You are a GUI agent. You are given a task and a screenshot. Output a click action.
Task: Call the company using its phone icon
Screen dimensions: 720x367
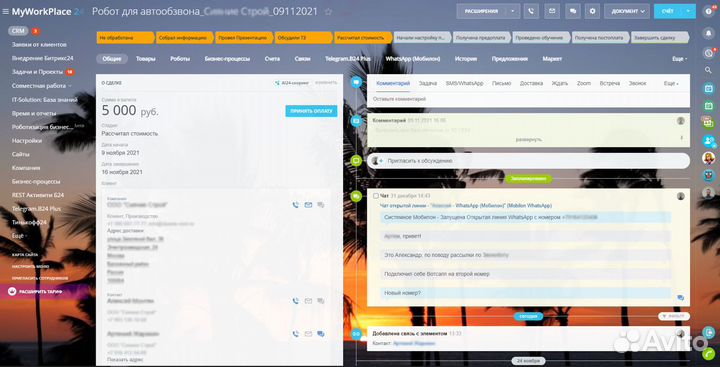point(295,205)
